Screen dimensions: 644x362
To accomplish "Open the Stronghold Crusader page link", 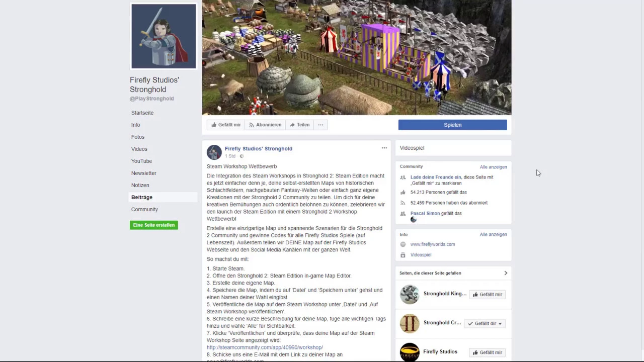I will tap(442, 323).
